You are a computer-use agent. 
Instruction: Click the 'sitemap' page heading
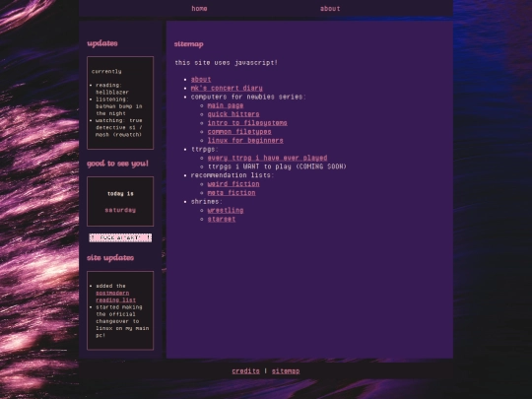pos(188,43)
